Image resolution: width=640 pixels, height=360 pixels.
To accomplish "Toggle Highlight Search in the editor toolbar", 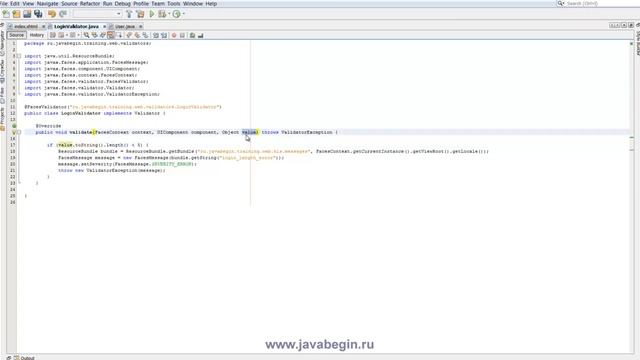I will coord(111,36).
